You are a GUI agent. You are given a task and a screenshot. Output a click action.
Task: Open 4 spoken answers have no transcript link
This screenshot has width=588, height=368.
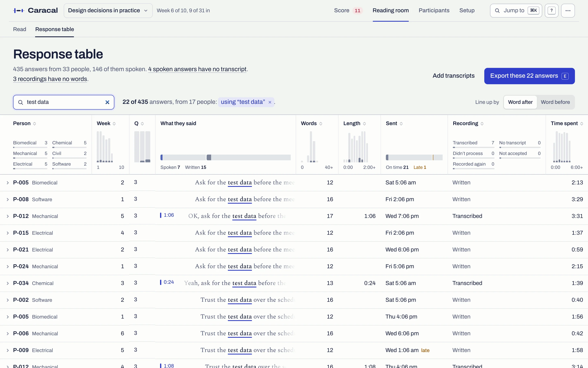pos(197,69)
